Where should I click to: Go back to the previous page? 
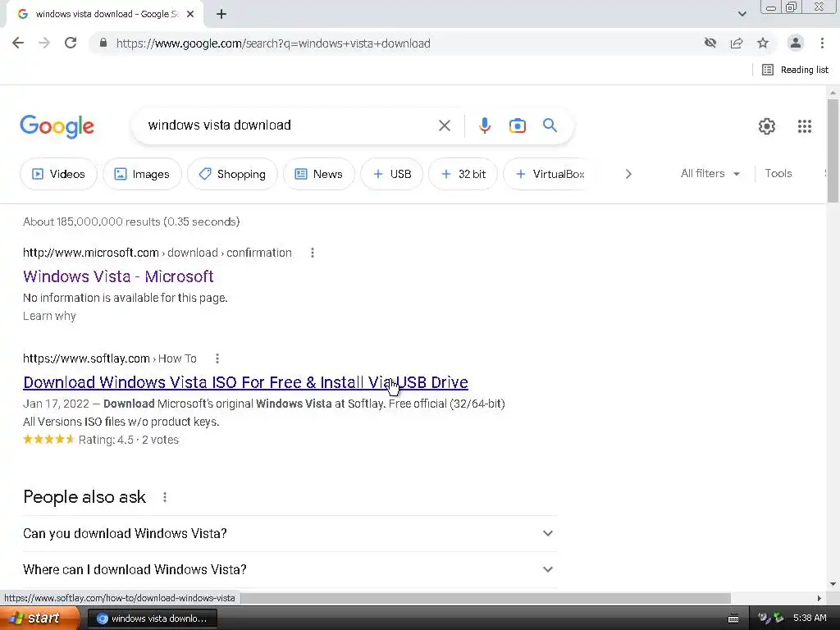pyautogui.click(x=18, y=43)
